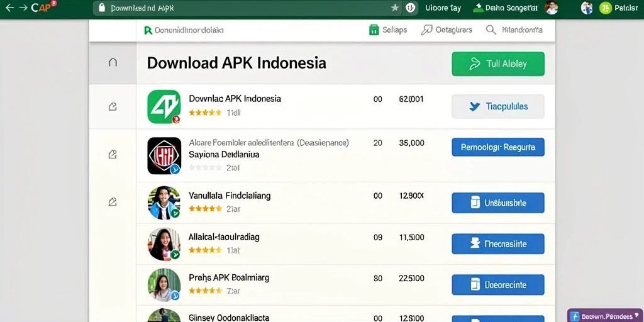Viewport: 644px width, 322px height.
Task: Open the Allaical-faoulradiag avatar thumbnail
Action: (x=164, y=243)
